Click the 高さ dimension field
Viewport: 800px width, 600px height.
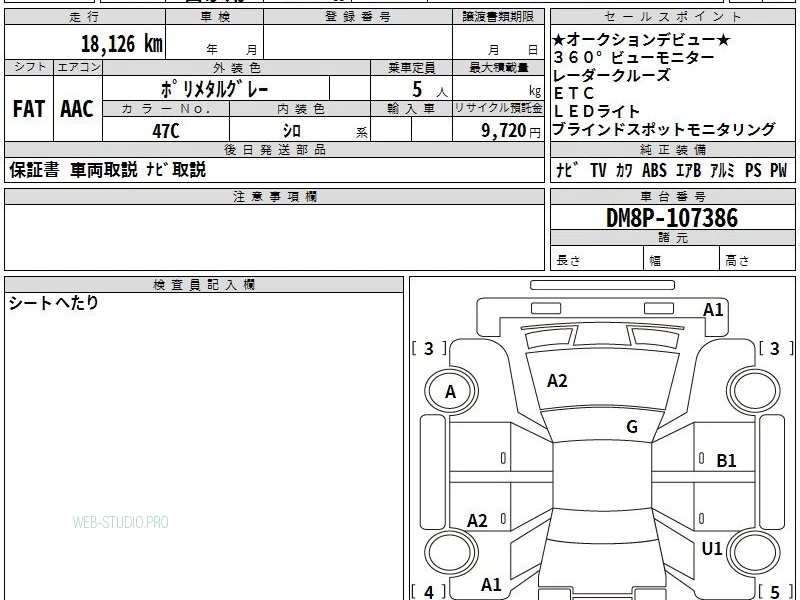(757, 260)
